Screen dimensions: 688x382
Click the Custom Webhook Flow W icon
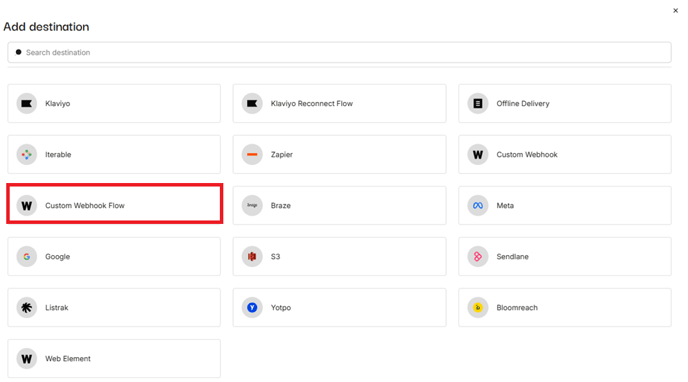(27, 205)
